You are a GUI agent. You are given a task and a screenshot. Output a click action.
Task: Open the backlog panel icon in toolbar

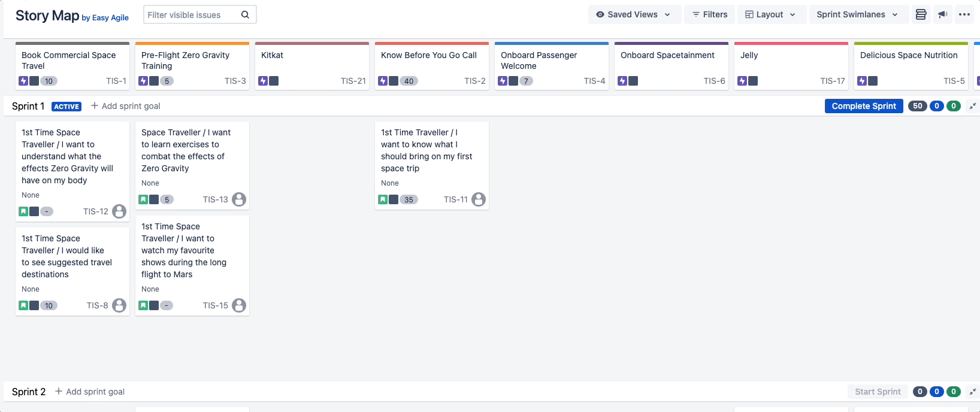tap(921, 14)
